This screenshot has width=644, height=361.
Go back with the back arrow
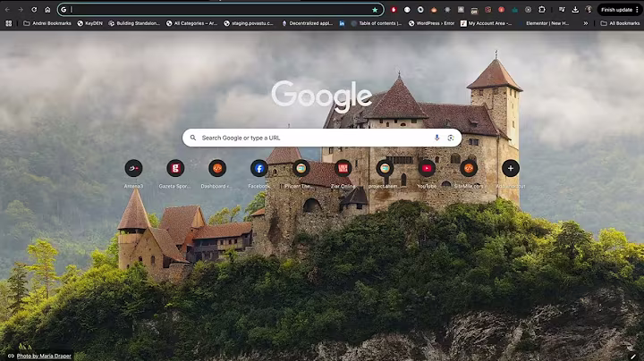[x=7, y=10]
